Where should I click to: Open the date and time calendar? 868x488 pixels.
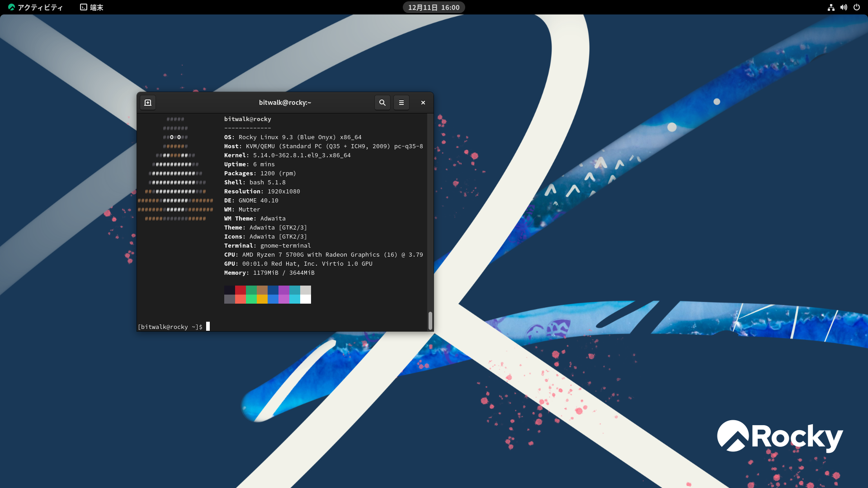(x=434, y=7)
